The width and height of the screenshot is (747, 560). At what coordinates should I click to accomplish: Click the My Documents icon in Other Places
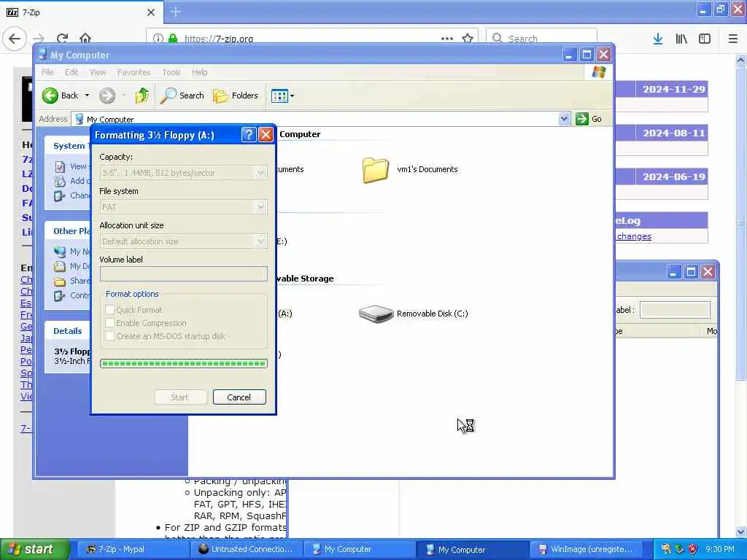[60, 266]
